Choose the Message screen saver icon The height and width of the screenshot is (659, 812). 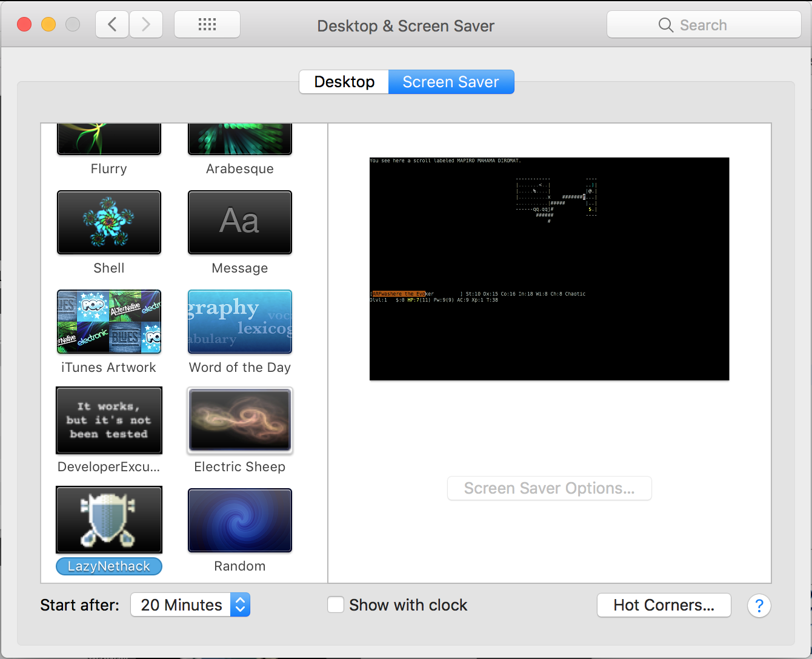pyautogui.click(x=240, y=222)
